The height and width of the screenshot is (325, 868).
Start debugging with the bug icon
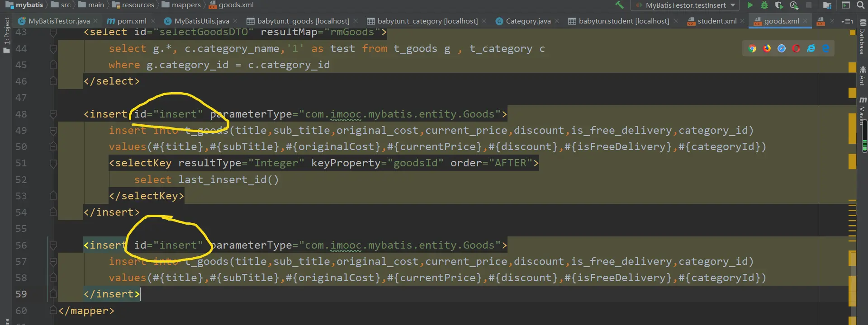pyautogui.click(x=764, y=5)
